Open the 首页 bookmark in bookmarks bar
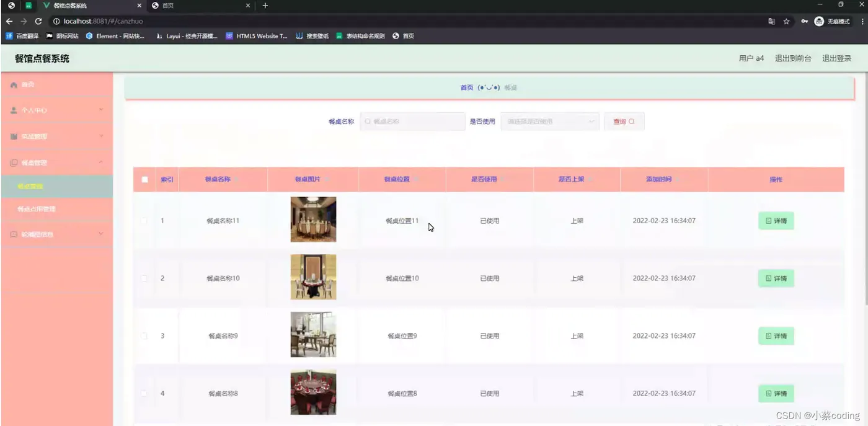868x426 pixels. tap(403, 36)
